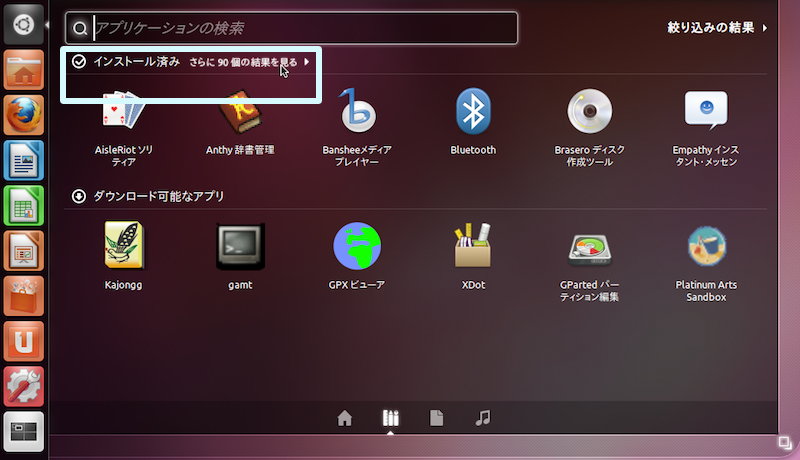Open AisleRiot Solitaire app
This screenshot has width=800, height=460.
click(123, 127)
